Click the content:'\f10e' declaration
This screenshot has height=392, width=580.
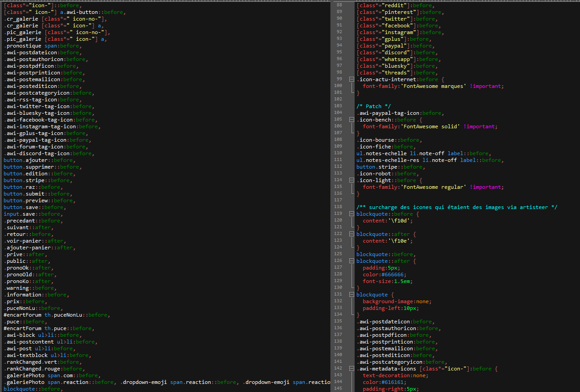pyautogui.click(x=388, y=241)
